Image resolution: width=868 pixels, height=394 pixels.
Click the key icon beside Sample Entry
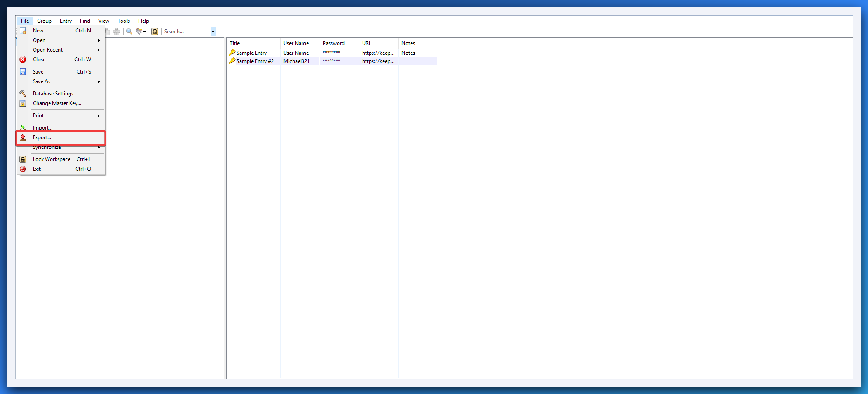click(232, 53)
